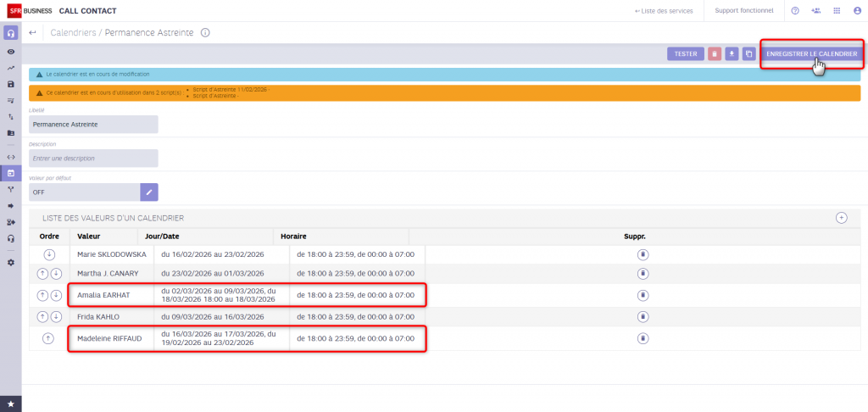Viewport: 868px width, 412px height.
Task: Open the settings gear in the left sidebar
Action: 10,262
